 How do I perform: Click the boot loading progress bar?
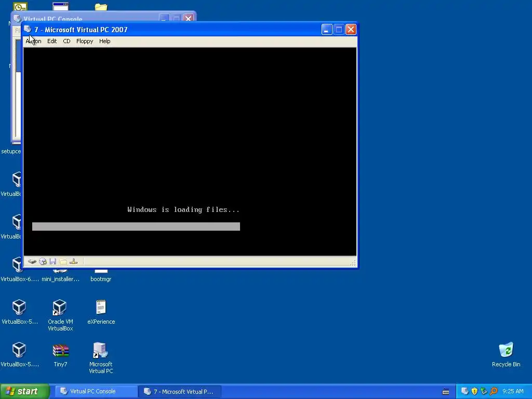(136, 227)
